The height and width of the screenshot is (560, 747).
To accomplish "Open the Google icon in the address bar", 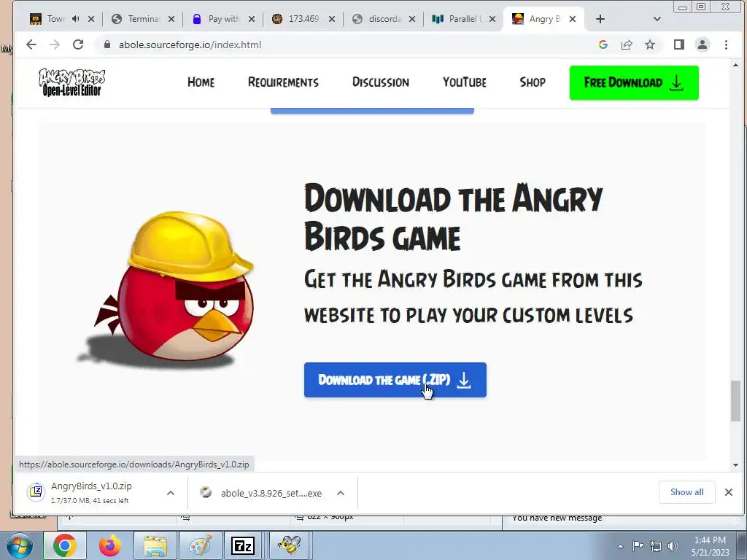I will 603,44.
